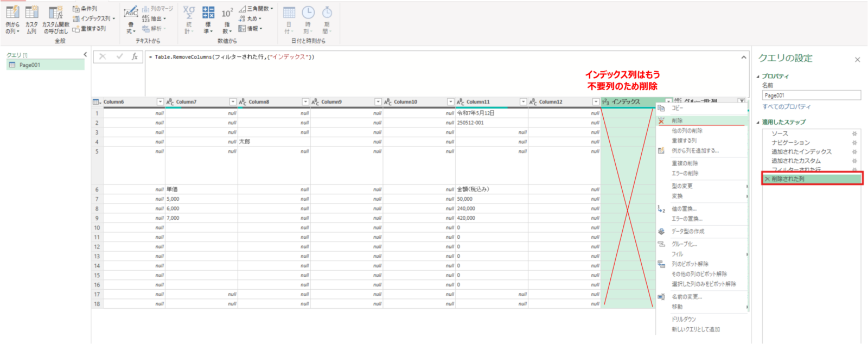The image size is (868, 344).
Task: Confirm the formula with the checkmark
Action: pyautogui.click(x=119, y=56)
